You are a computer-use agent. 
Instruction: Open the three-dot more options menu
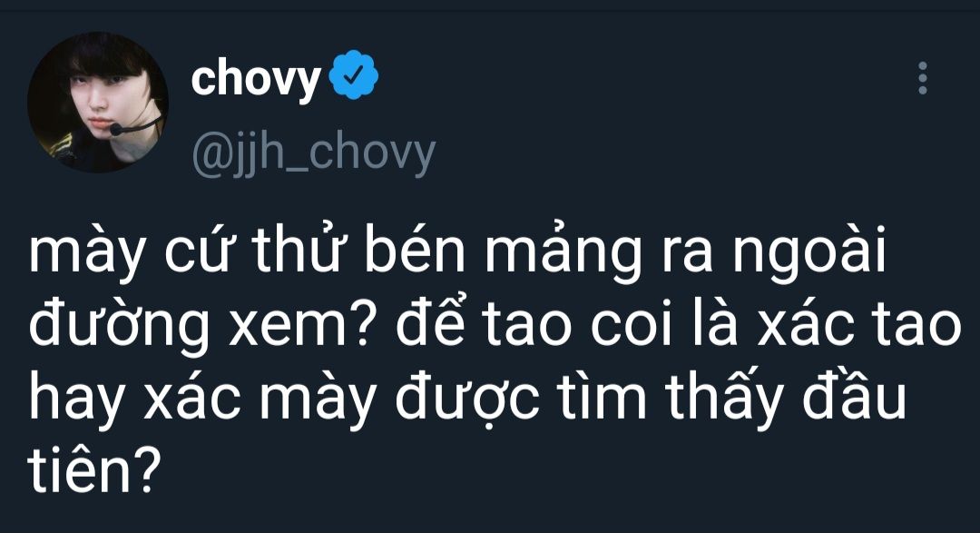[922, 78]
